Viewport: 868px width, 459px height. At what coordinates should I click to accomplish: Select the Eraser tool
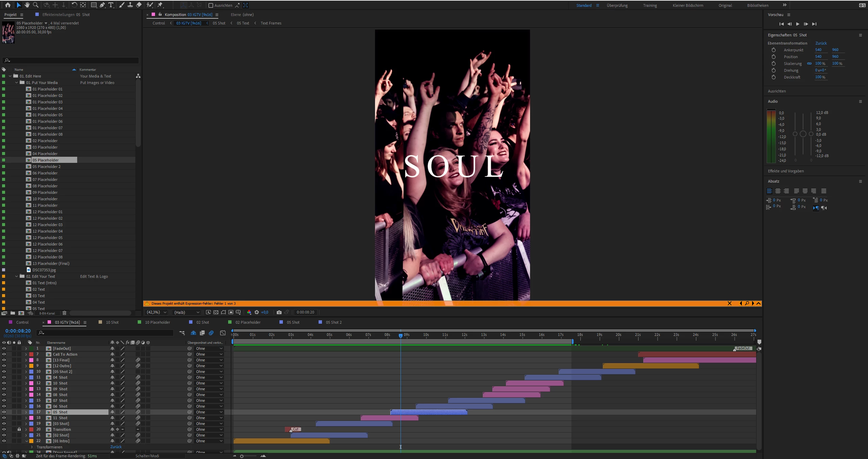point(139,5)
